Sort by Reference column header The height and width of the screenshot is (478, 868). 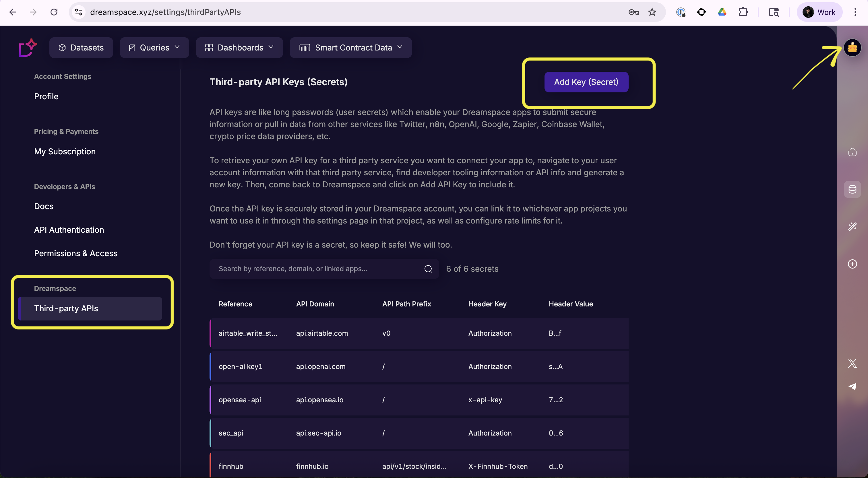pyautogui.click(x=235, y=304)
